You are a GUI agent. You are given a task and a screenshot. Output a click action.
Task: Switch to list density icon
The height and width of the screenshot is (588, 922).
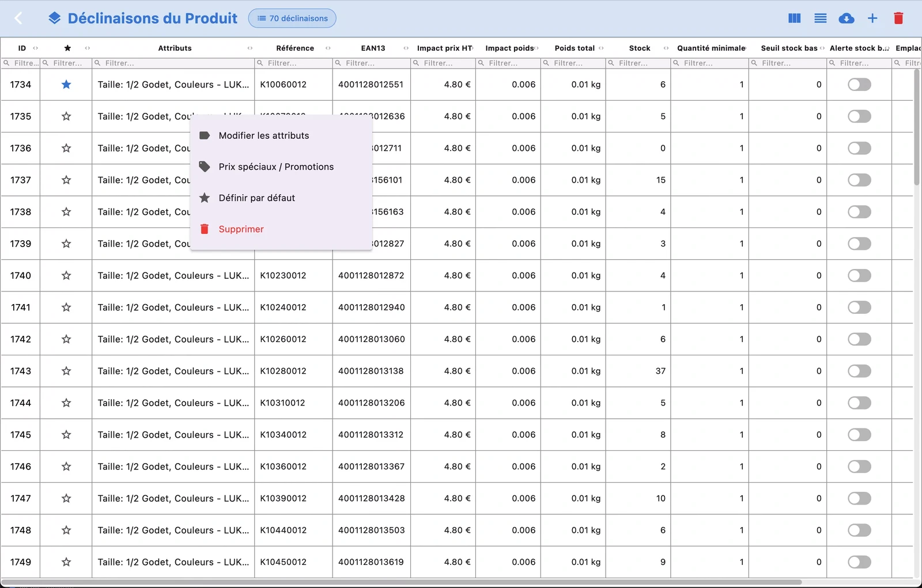pyautogui.click(x=820, y=18)
